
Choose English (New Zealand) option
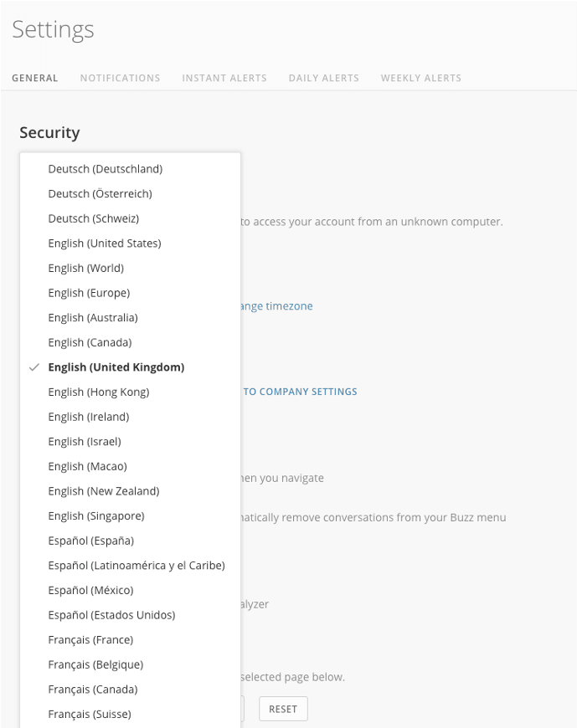pyautogui.click(x=103, y=491)
